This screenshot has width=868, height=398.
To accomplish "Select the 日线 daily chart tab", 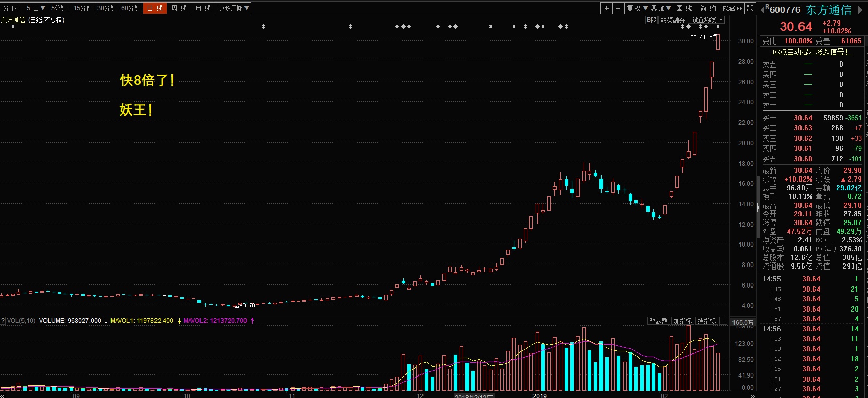I will (x=155, y=8).
